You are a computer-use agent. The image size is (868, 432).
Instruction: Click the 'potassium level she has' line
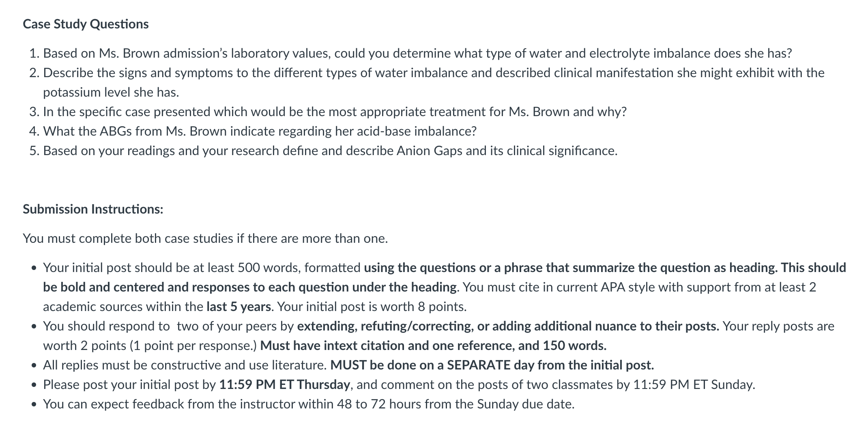[111, 93]
